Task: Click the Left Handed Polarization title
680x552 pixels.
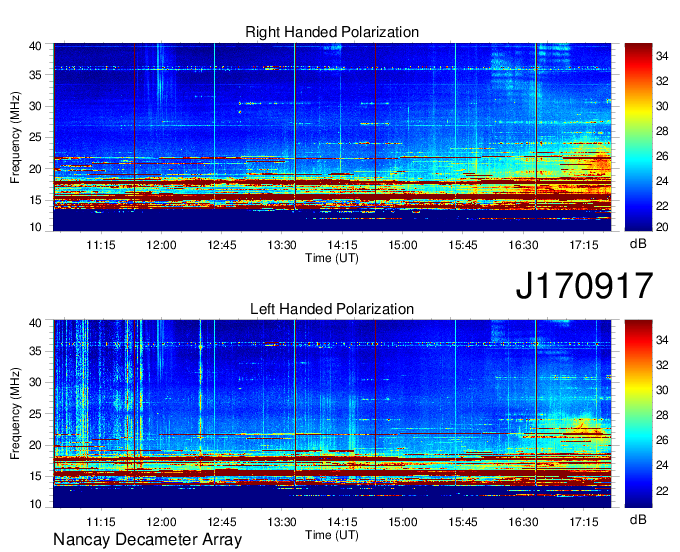Action: coord(332,309)
